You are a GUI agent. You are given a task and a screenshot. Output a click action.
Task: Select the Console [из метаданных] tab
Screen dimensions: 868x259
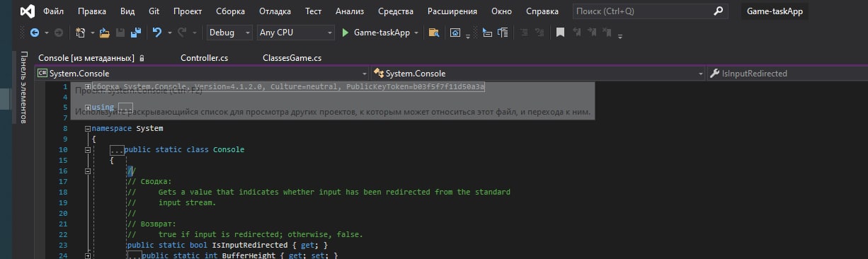(86, 58)
